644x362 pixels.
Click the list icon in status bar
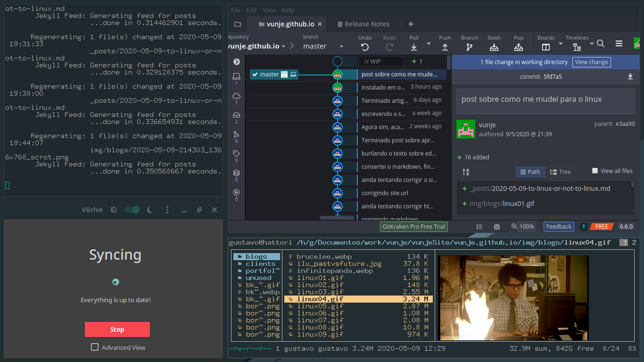479,227
